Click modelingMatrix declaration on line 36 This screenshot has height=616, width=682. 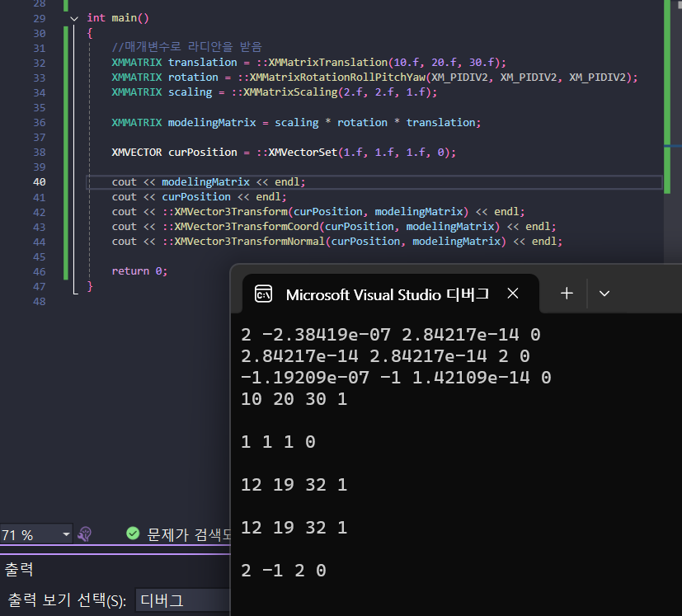[x=212, y=123]
